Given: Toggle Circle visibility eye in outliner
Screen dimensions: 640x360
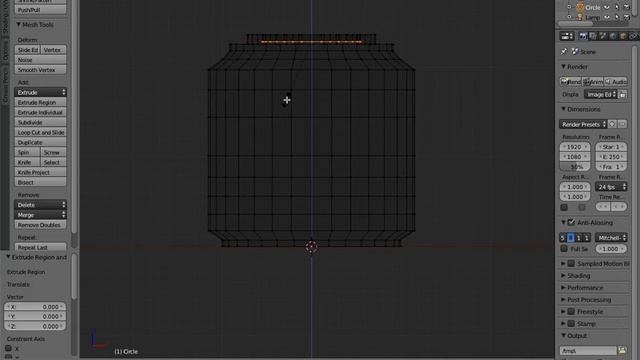Looking at the screenshot, I should (x=607, y=7).
